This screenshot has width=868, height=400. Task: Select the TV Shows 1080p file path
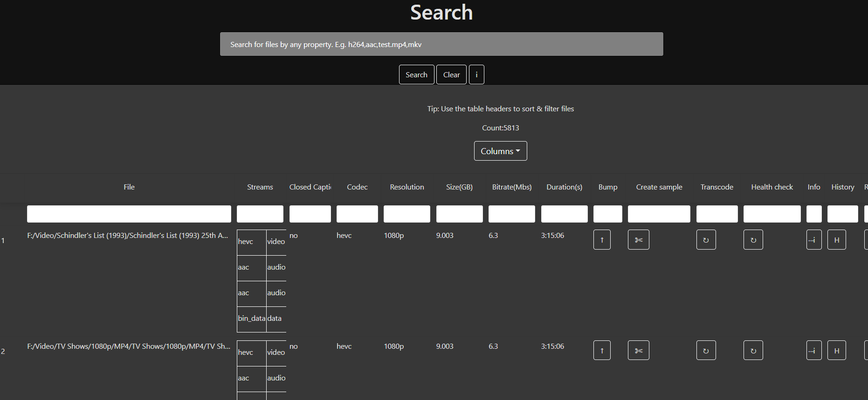point(129,346)
